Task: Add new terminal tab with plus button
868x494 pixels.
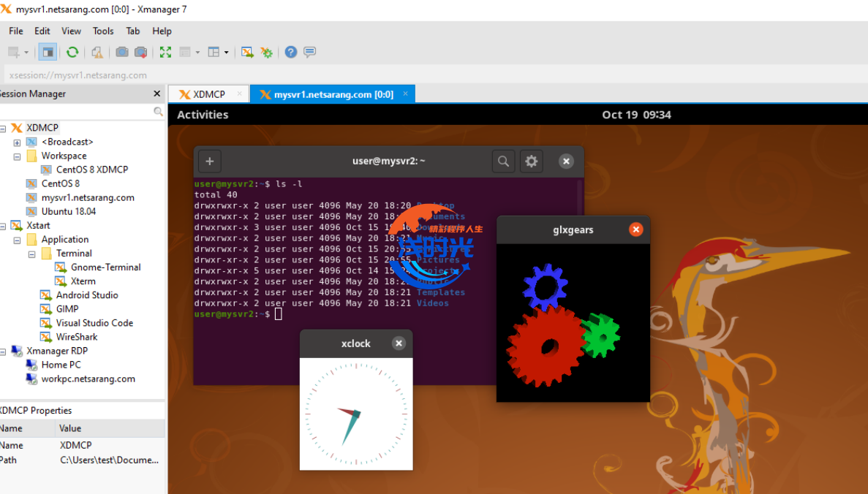Action: (209, 161)
